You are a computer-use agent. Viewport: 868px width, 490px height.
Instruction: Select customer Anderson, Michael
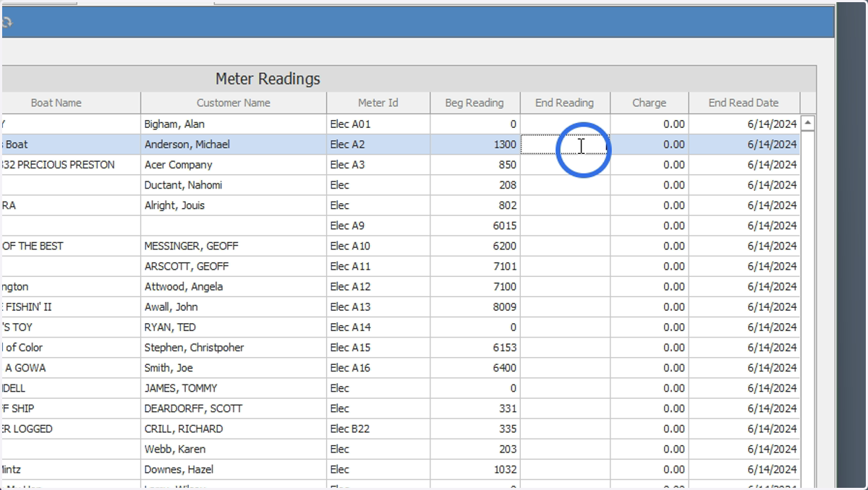187,145
